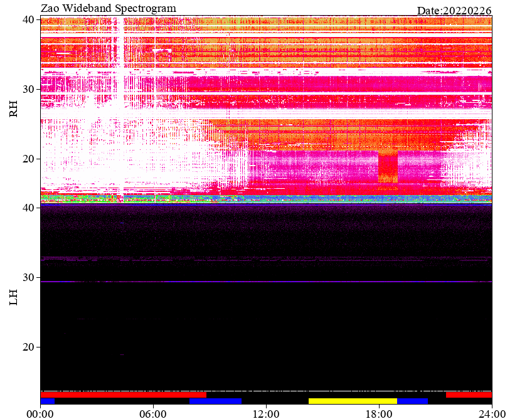Click the Zao Wideband Spectrogram title

(x=109, y=8)
